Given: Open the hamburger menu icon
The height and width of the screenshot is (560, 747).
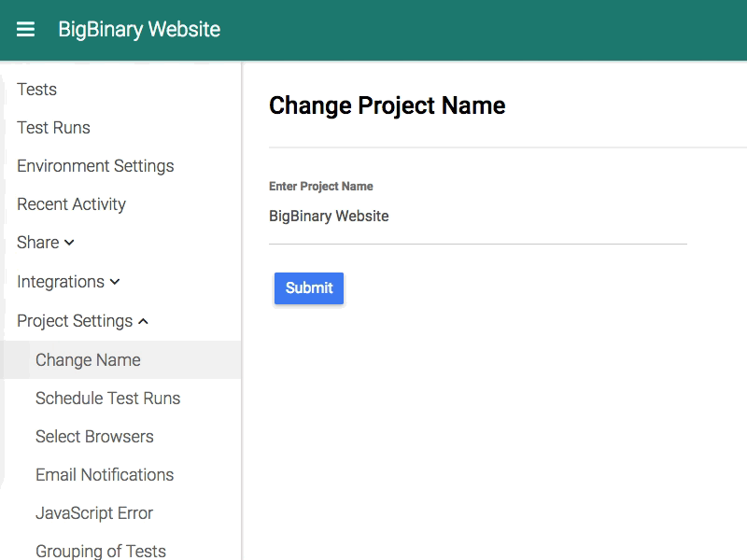Looking at the screenshot, I should click(25, 29).
